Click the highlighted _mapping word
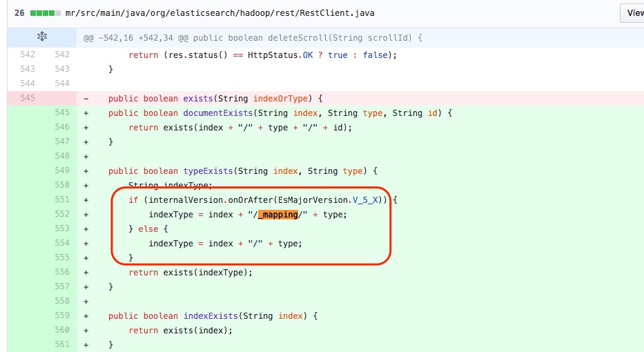 278,215
